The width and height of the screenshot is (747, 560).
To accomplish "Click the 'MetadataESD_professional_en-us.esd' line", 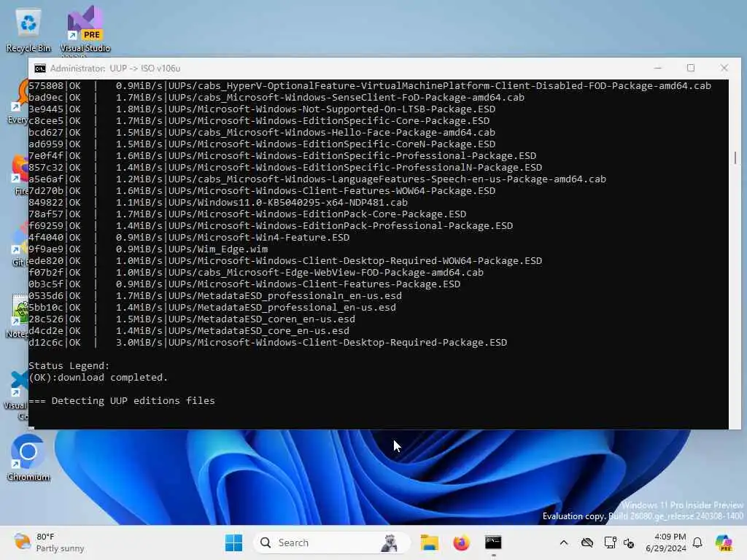I will pos(212,307).
